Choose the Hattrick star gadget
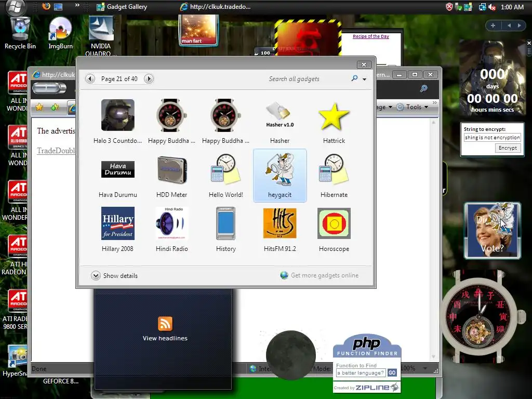Image resolution: width=532 pixels, height=399 pixels. (334, 121)
